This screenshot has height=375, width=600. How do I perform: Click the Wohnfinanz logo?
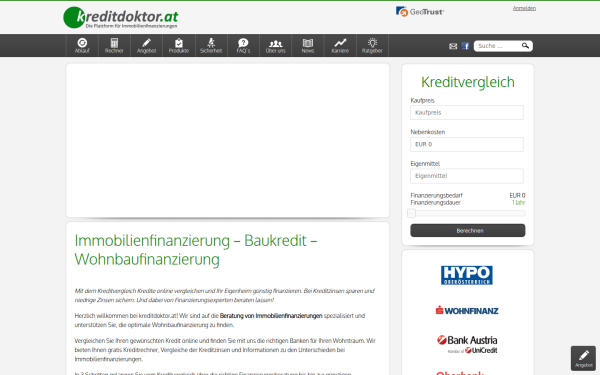tap(467, 310)
